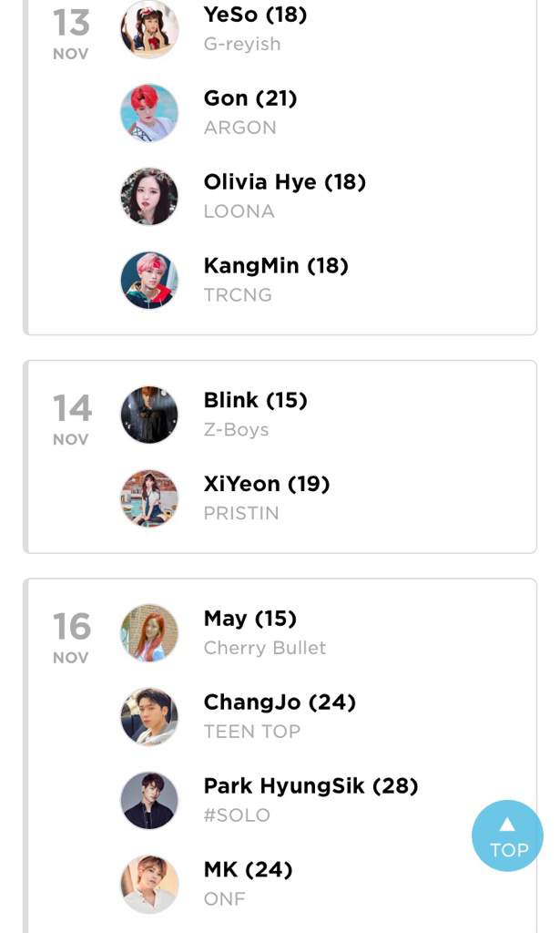Tap MK's profile avatar
The height and width of the screenshot is (933, 560).
pos(149,885)
